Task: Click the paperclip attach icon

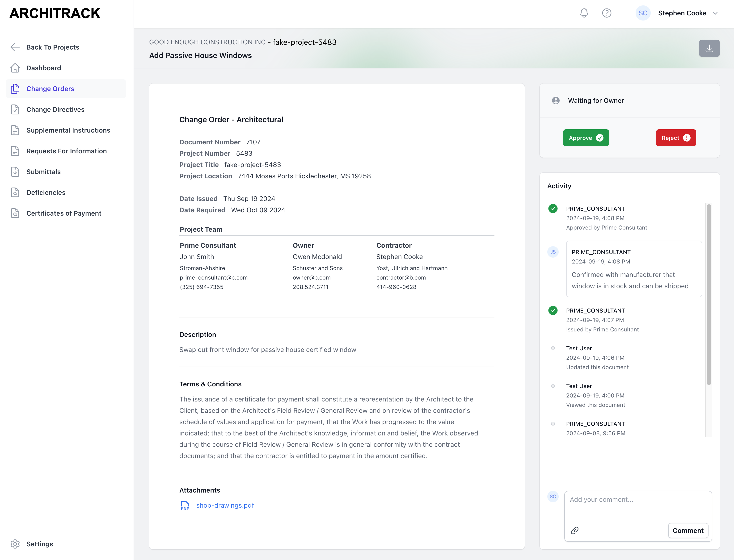Action: (575, 530)
